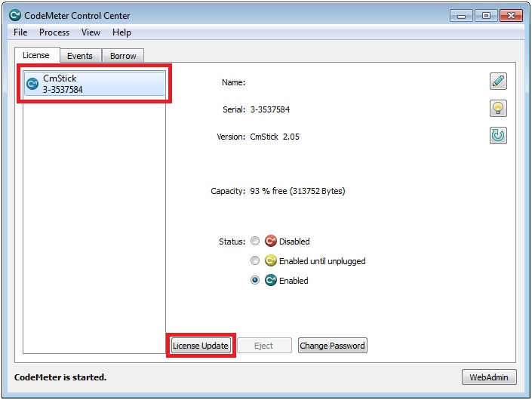Click the pencil edit name icon
Image resolution: width=532 pixels, height=400 pixels.
(x=498, y=82)
